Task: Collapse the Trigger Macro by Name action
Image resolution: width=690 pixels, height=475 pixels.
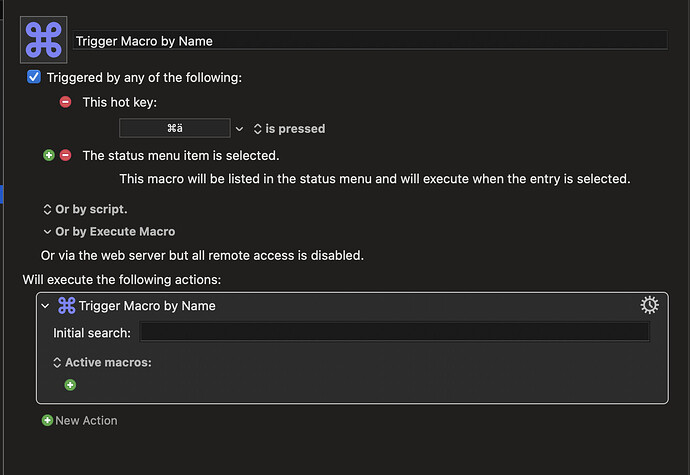Action: [x=45, y=305]
